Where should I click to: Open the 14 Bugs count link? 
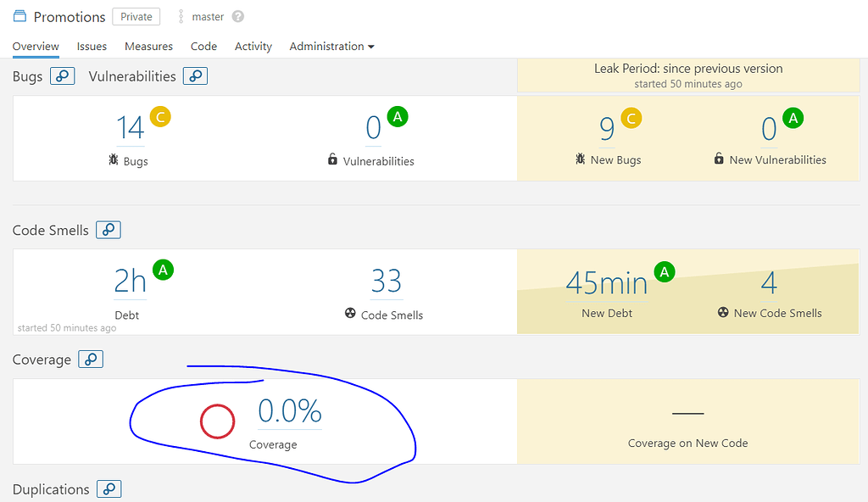pos(131,128)
